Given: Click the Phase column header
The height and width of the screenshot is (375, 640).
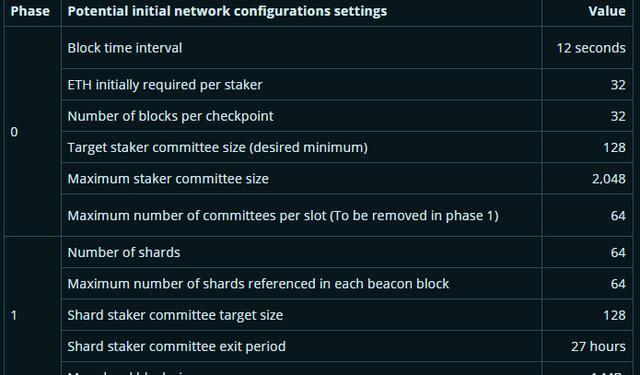Looking at the screenshot, I should click(30, 11).
